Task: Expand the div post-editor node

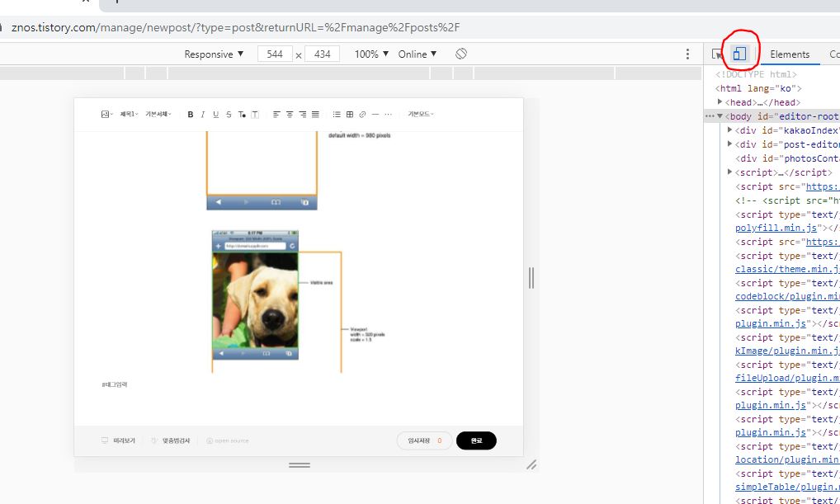Action: 729,144
